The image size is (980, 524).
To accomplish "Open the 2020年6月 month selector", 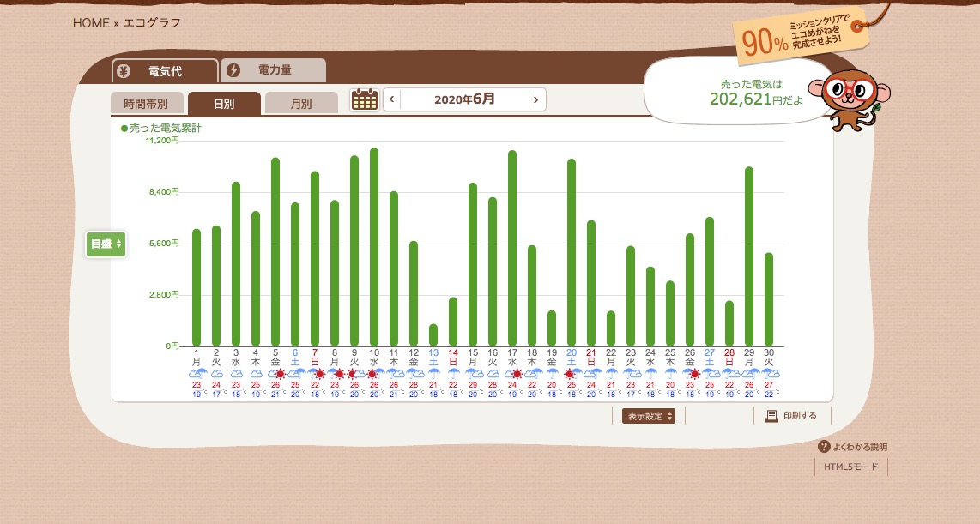I will (x=464, y=100).
